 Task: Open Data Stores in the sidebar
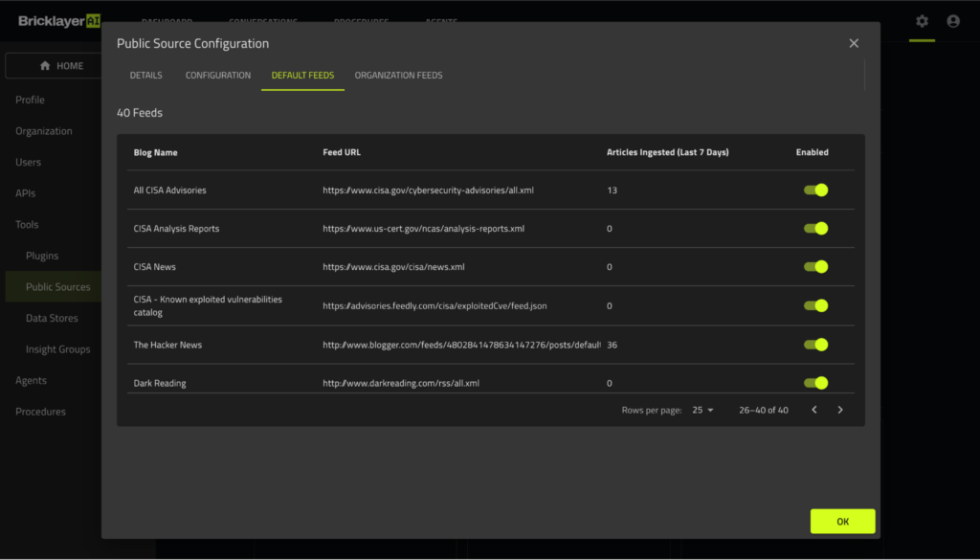point(52,318)
